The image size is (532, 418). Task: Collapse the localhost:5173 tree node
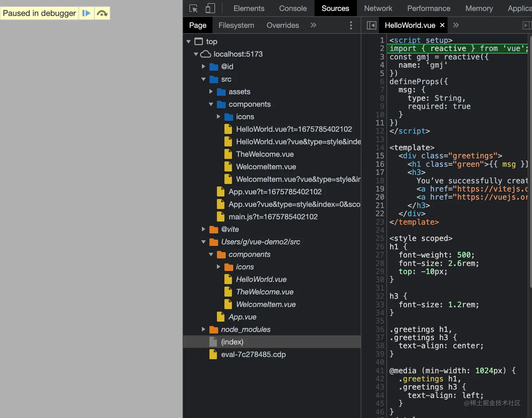tap(196, 54)
